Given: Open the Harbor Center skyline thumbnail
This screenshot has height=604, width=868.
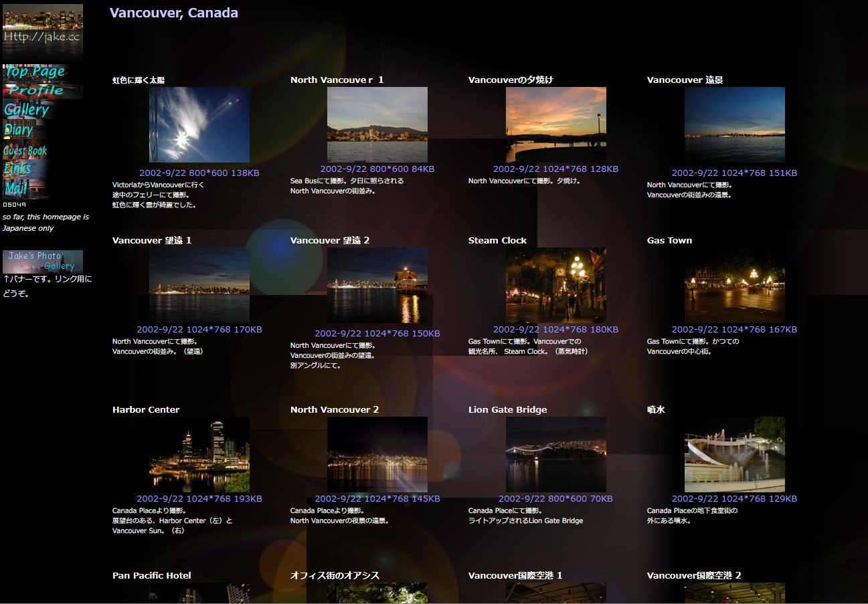Looking at the screenshot, I should pyautogui.click(x=199, y=455).
